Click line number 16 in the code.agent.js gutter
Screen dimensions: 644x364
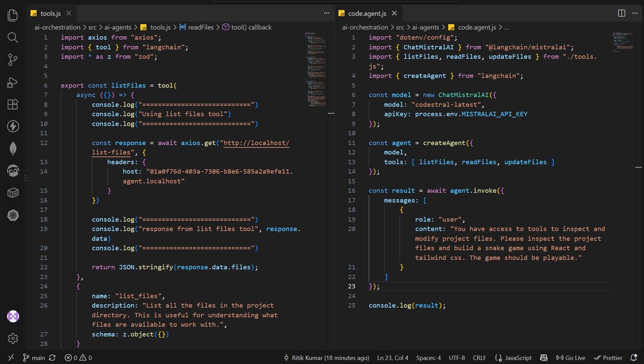pyautogui.click(x=352, y=191)
